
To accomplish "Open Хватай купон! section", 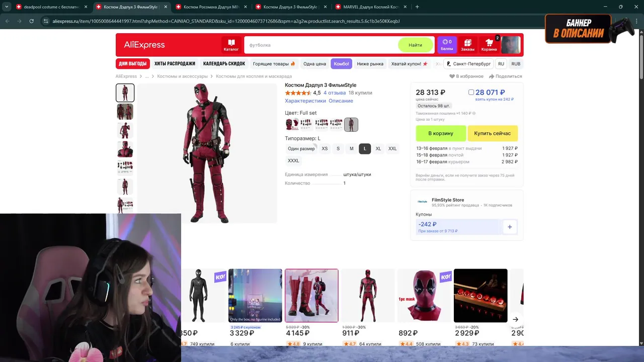I will click(x=409, y=64).
